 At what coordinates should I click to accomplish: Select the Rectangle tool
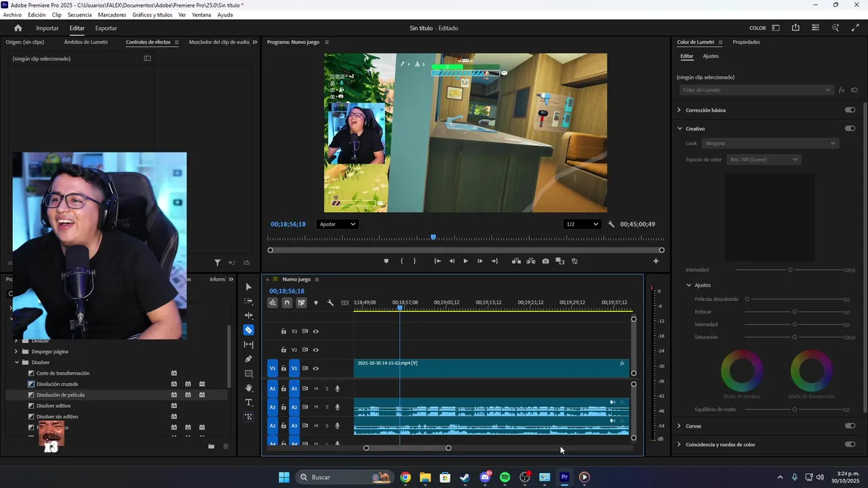(249, 373)
